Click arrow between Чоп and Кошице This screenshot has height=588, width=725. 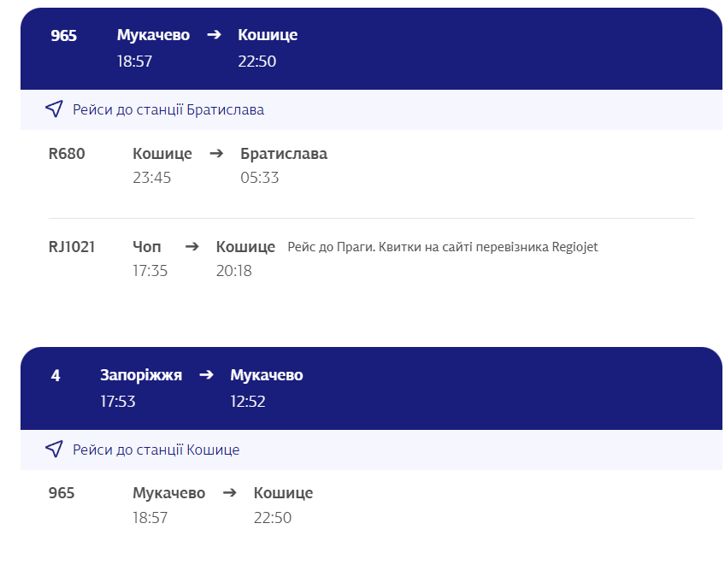pyautogui.click(x=192, y=247)
